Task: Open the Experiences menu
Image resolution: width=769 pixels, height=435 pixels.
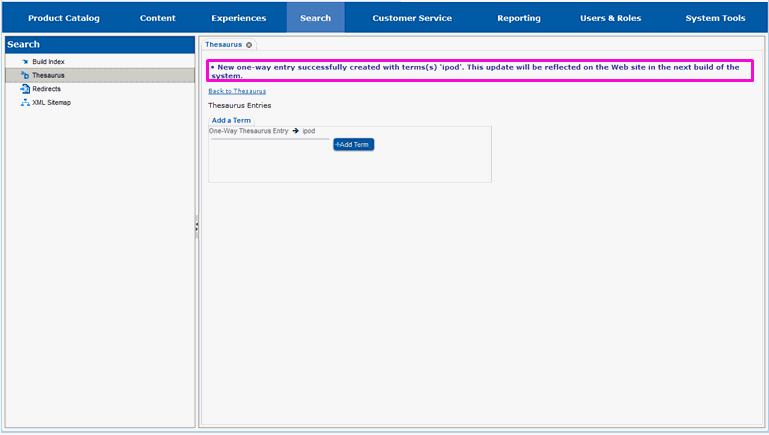Action: coord(239,18)
